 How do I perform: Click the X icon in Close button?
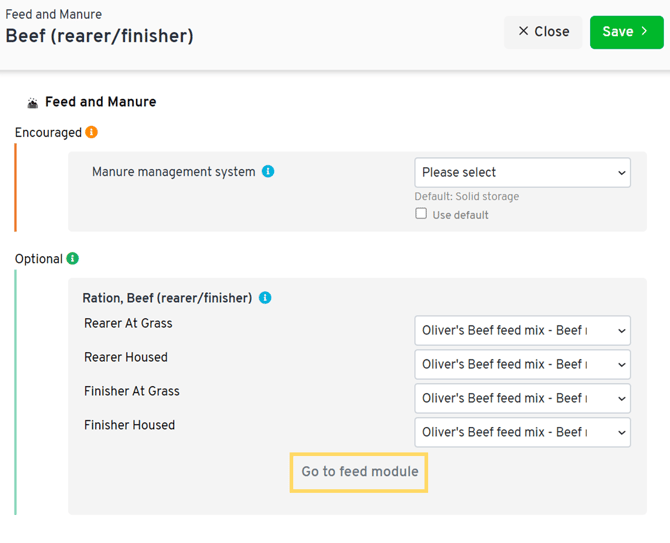pos(523,32)
